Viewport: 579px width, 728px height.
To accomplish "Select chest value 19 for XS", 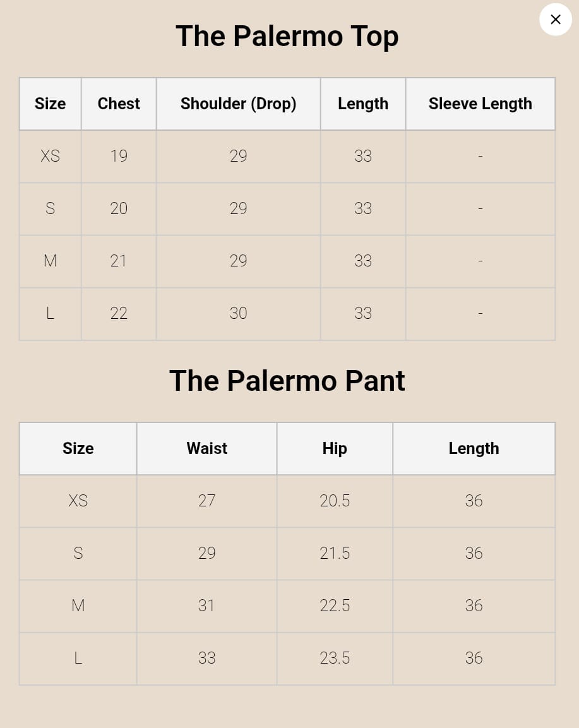I will click(119, 157).
